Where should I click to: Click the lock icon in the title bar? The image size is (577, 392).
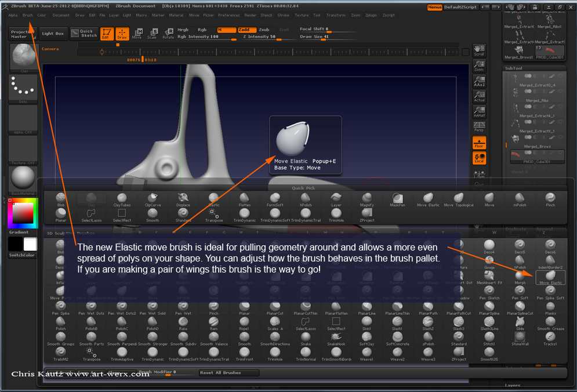tap(535, 7)
